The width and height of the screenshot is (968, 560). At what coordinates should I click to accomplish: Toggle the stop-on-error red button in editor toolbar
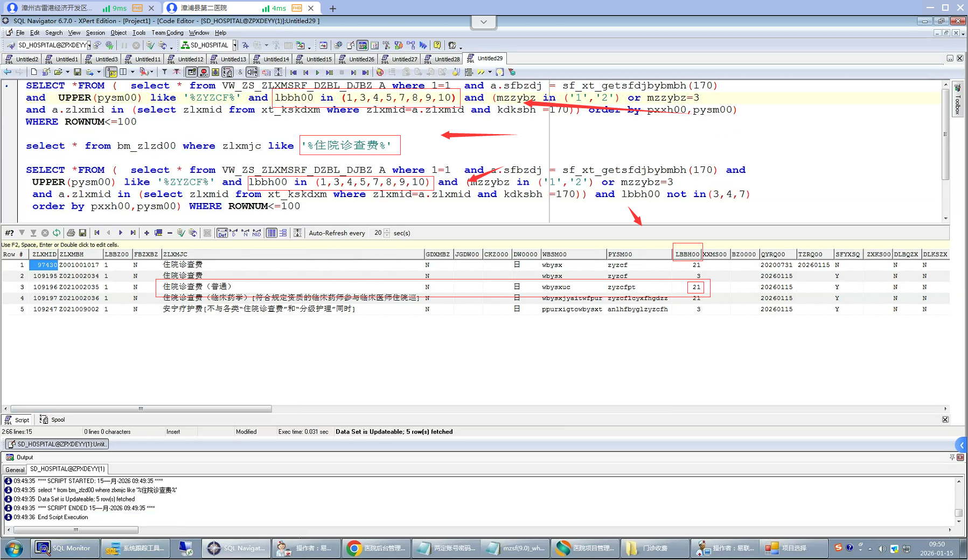pos(204,72)
